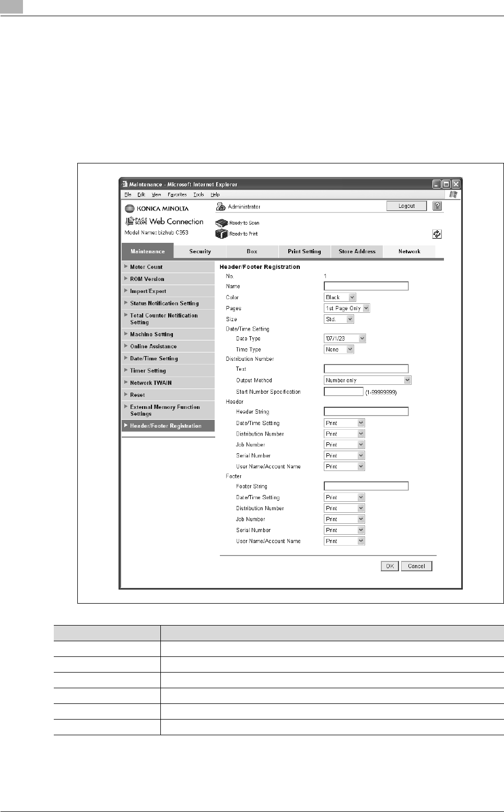Image resolution: width=504 pixels, height=812 pixels.
Task: Open Header Distribution Number dropdown
Action: tap(344, 434)
